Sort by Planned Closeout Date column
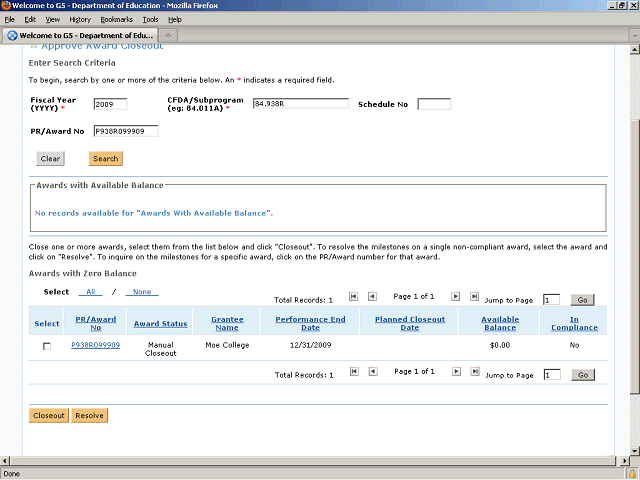This screenshot has height=480, width=640. pyautogui.click(x=410, y=323)
